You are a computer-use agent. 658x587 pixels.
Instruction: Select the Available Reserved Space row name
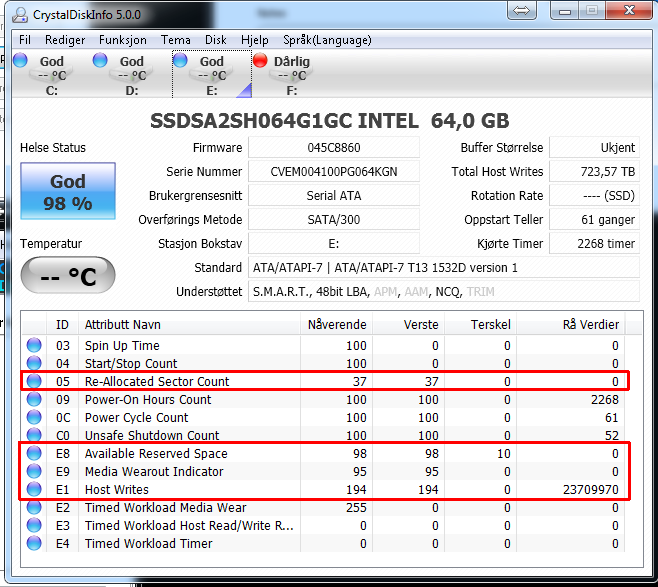(x=156, y=453)
